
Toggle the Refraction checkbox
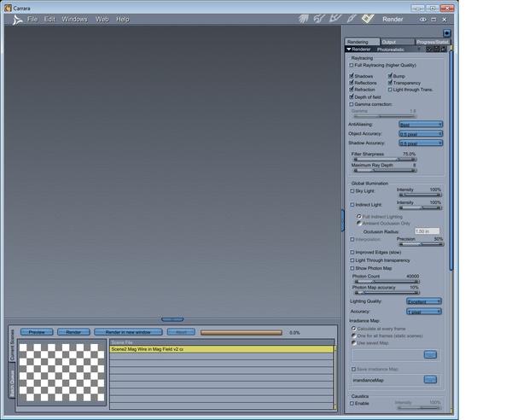click(352, 89)
